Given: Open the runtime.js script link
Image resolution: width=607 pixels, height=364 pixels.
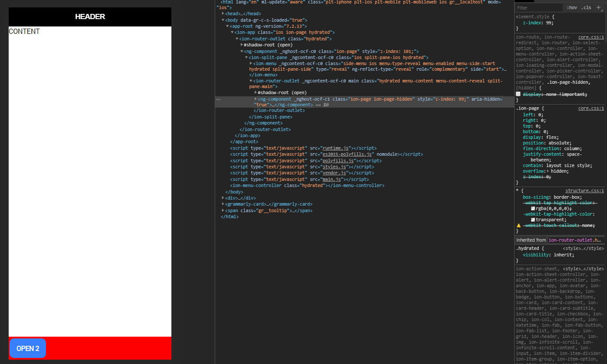Looking at the screenshot, I should point(335,148).
